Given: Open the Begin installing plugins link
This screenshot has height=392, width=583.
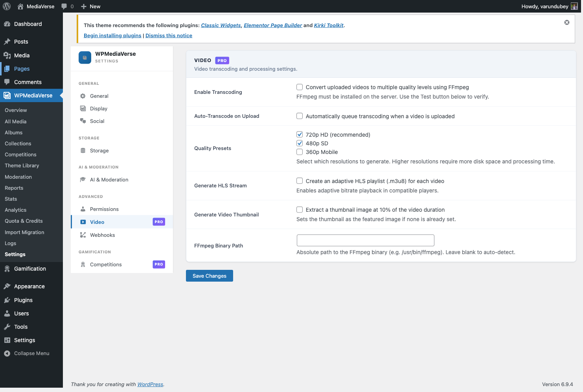Looking at the screenshot, I should click(112, 35).
